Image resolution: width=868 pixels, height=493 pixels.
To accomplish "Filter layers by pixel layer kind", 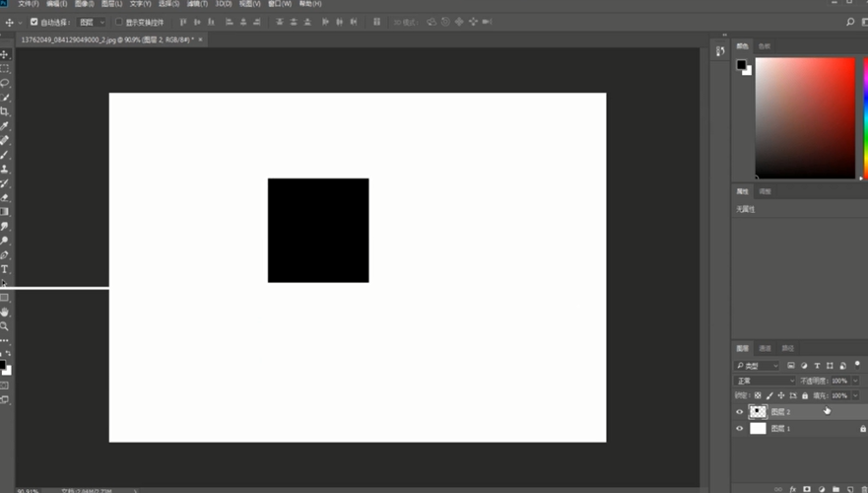I will (791, 366).
